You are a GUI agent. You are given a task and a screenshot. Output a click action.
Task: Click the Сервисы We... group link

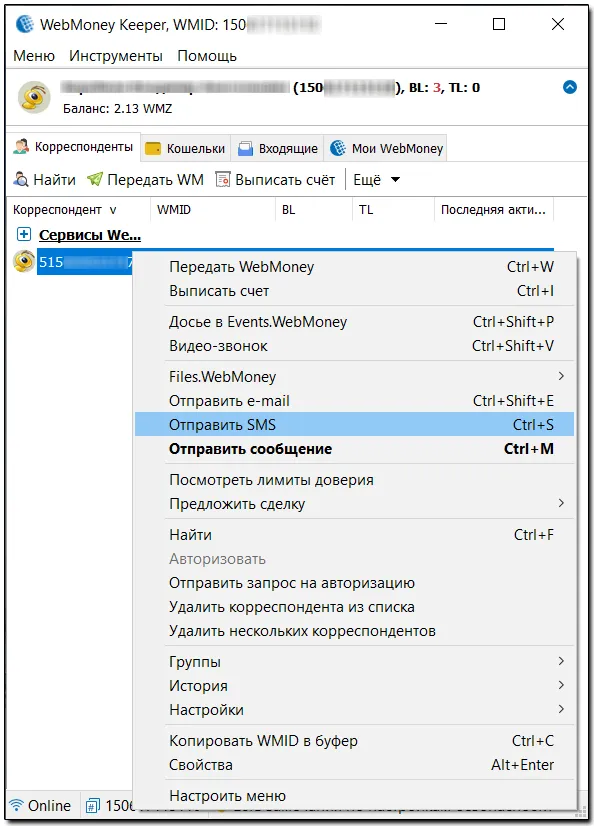pyautogui.click(x=90, y=234)
